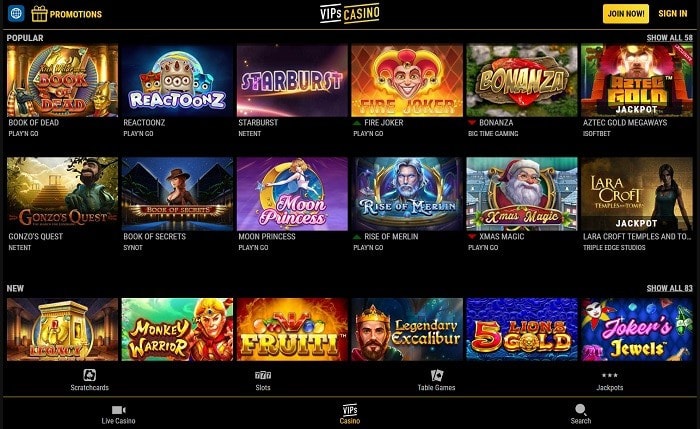
Task: Show all 83 new games
Action: (669, 288)
